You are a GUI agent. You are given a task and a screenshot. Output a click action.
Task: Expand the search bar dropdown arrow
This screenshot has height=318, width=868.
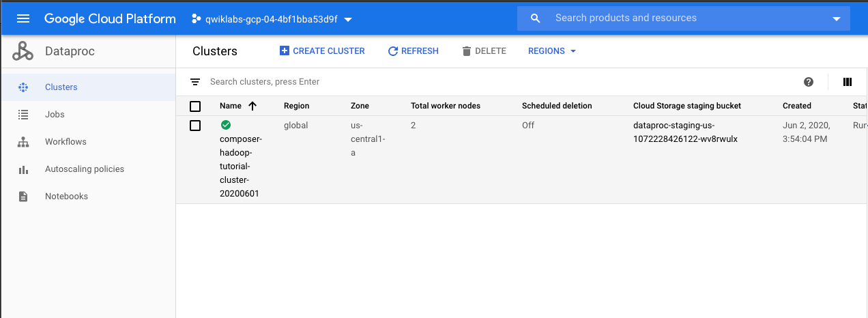tap(837, 19)
